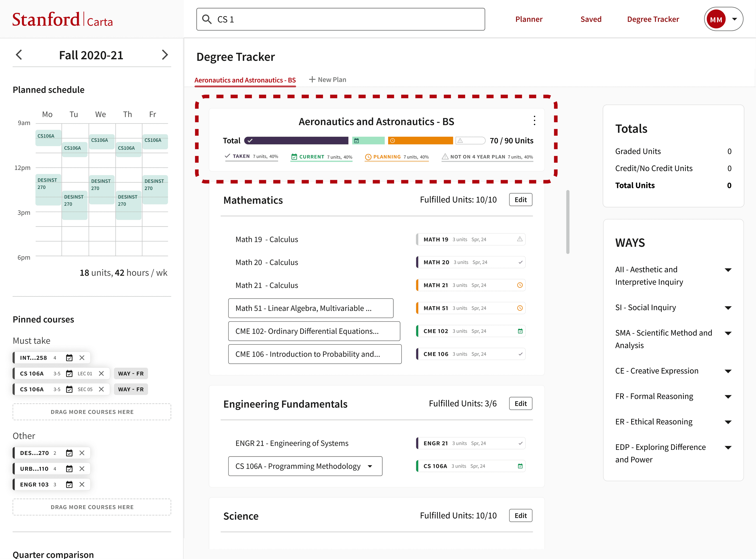This screenshot has height=559, width=756.
Task: Toggle the NOT ON 4 YEAR PLAN filter
Action: pos(487,157)
